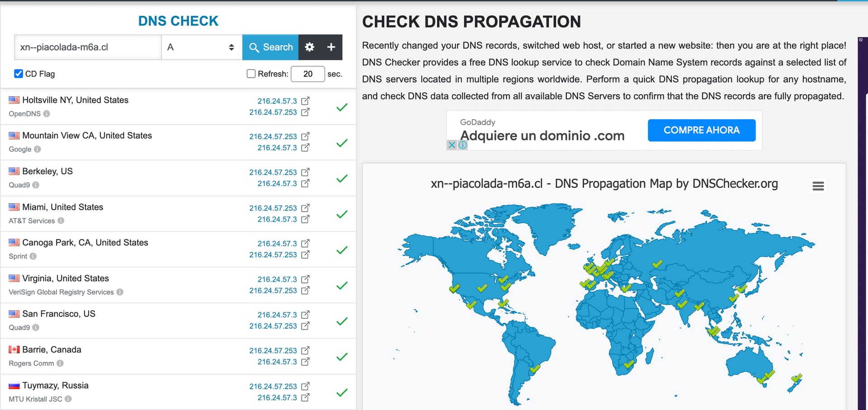
Task: Click the domain name input field
Action: coord(88,47)
